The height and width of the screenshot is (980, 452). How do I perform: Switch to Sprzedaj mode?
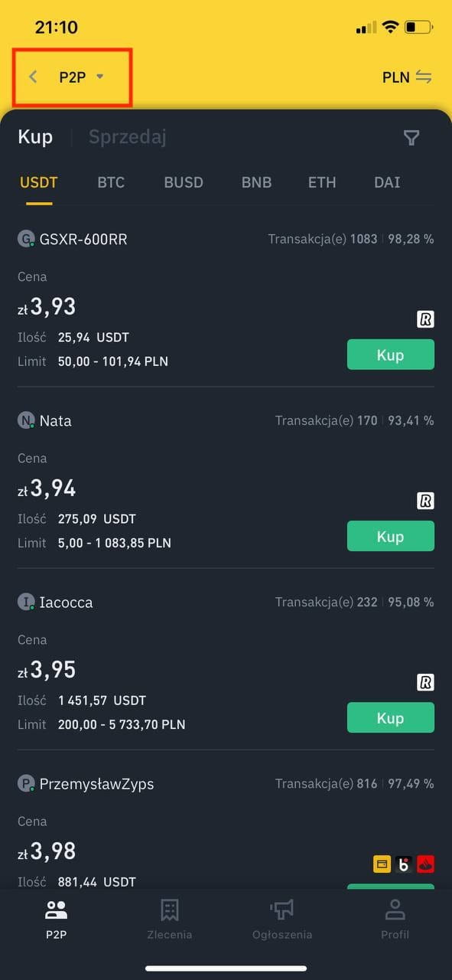pos(128,137)
